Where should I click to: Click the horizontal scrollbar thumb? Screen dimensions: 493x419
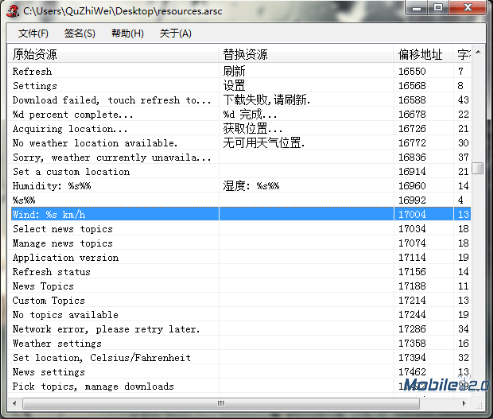click(x=221, y=403)
